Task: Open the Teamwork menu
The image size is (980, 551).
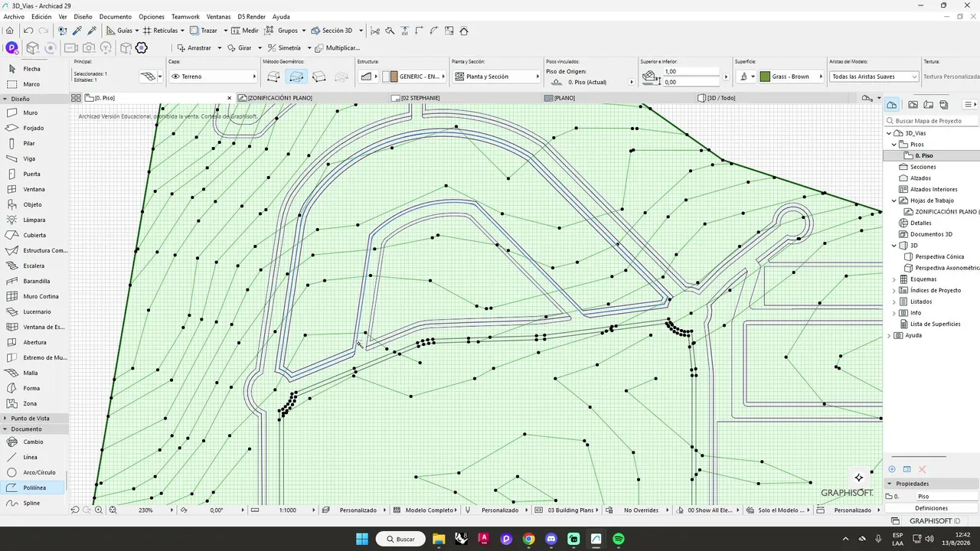Action: pos(185,16)
